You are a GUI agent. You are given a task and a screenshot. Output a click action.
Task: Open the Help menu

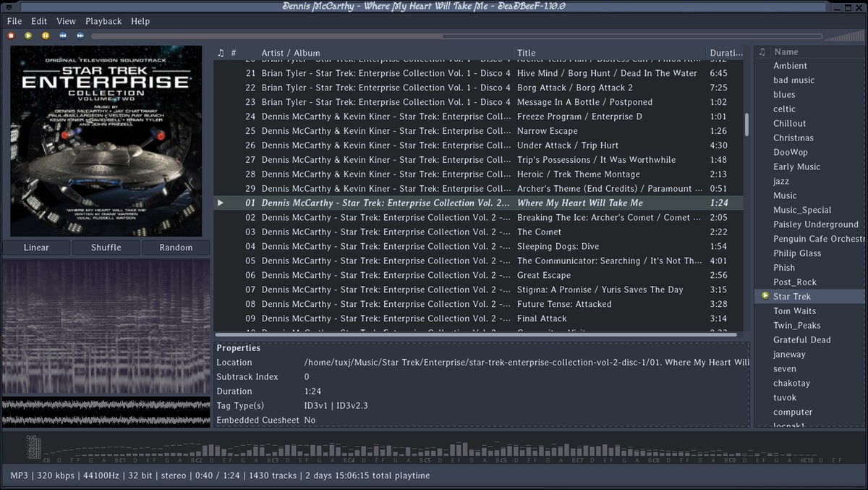coord(140,21)
